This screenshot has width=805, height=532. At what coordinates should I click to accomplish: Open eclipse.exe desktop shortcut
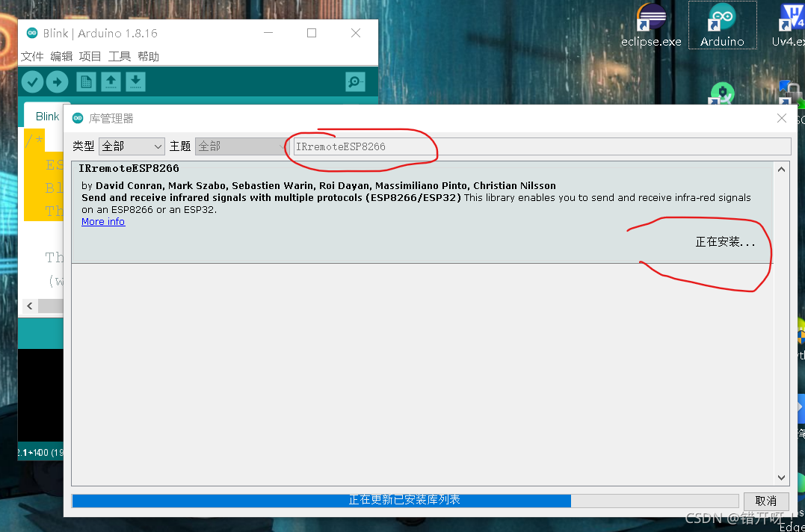(x=651, y=25)
